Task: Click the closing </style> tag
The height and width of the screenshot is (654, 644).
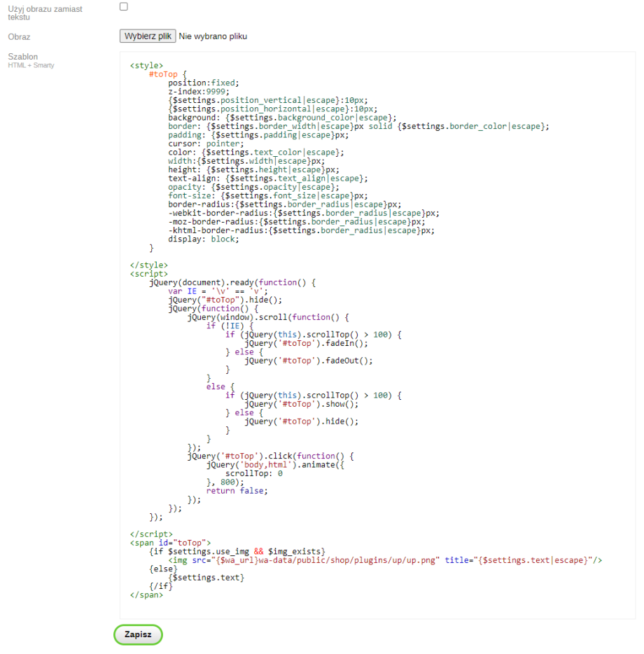Action: [148, 265]
